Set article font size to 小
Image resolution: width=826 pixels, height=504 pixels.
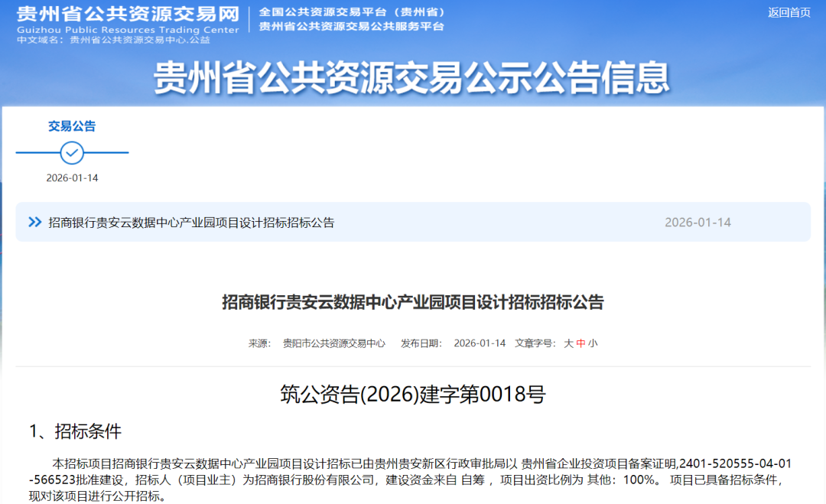point(593,343)
